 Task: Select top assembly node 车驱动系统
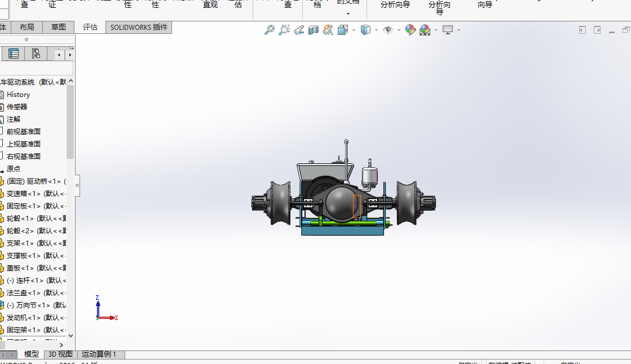point(33,82)
